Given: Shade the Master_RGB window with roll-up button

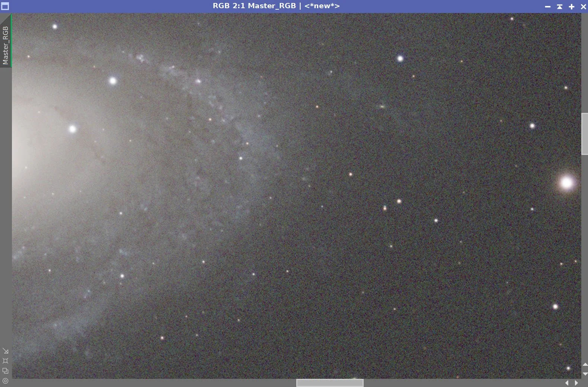Looking at the screenshot, I should [560, 7].
